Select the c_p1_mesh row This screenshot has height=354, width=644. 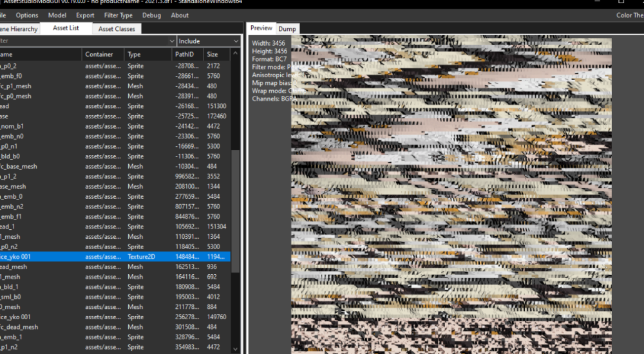115,86
